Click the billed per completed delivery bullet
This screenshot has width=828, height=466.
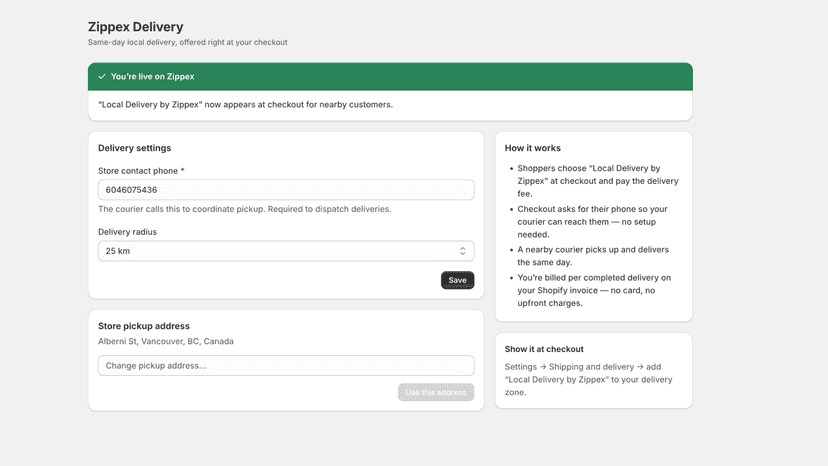[594, 290]
